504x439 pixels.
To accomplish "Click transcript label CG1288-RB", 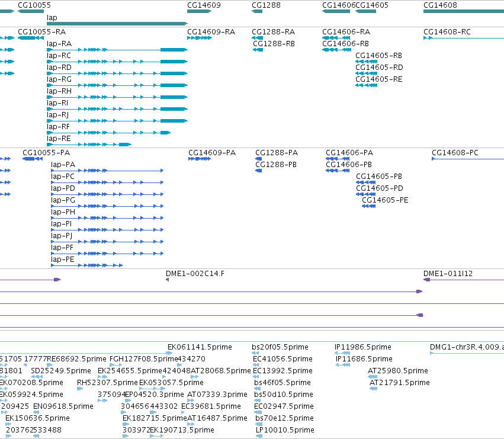I will (x=274, y=44).
